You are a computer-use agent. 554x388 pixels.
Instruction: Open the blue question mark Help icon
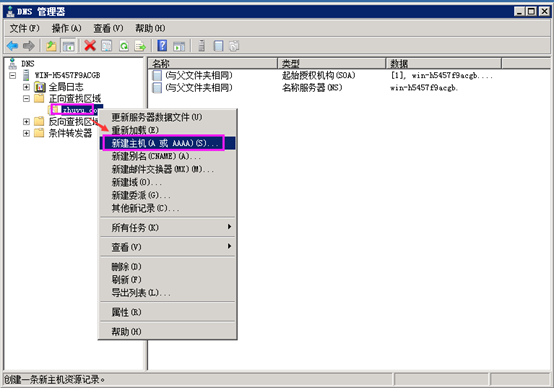click(162, 46)
